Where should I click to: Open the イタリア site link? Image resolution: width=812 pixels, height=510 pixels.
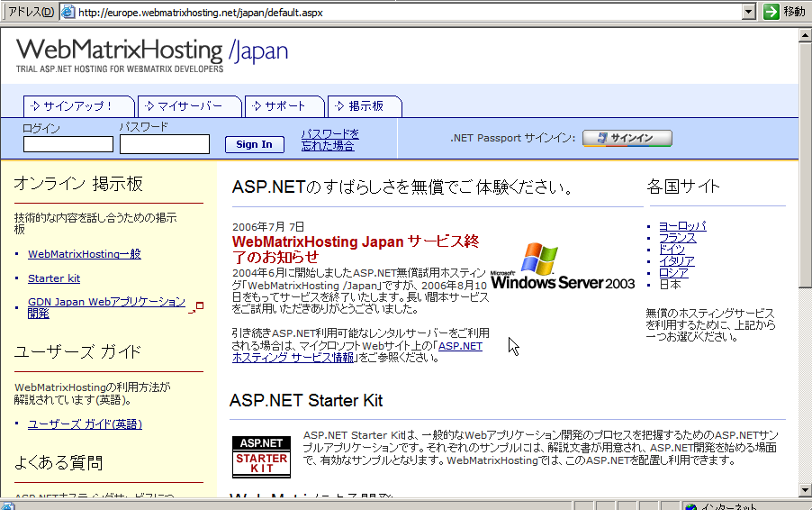676,260
